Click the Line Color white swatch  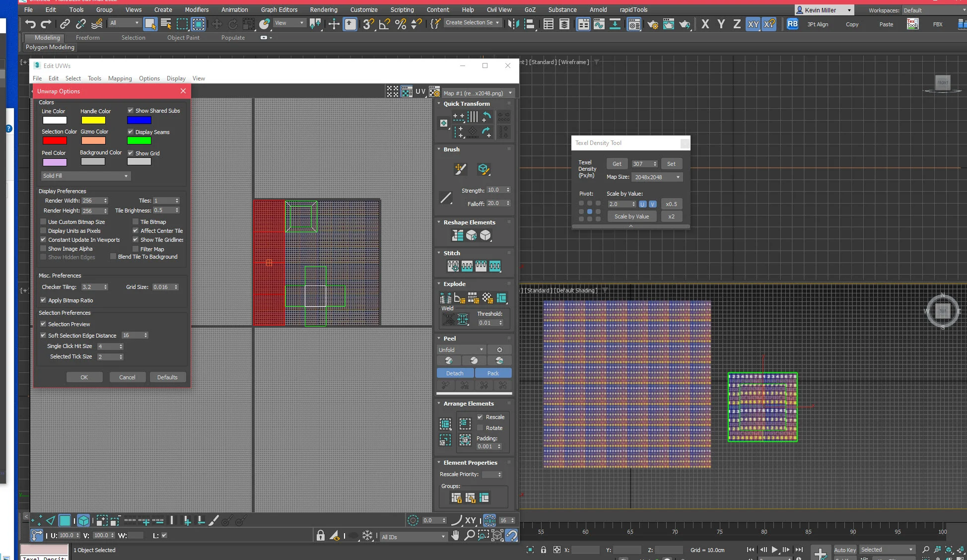coord(55,120)
